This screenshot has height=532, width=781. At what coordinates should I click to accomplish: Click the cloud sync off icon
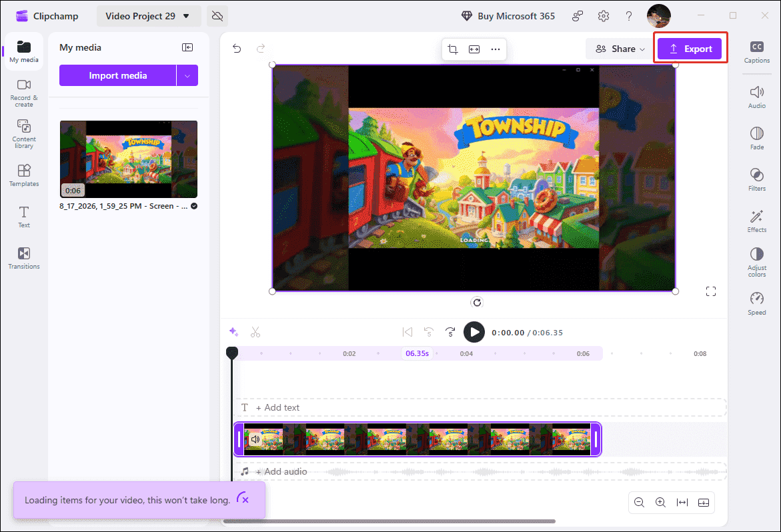click(217, 16)
